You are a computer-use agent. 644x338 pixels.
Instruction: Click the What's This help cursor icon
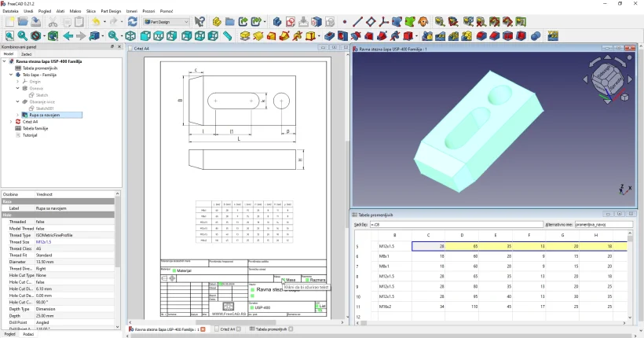pos(199,22)
